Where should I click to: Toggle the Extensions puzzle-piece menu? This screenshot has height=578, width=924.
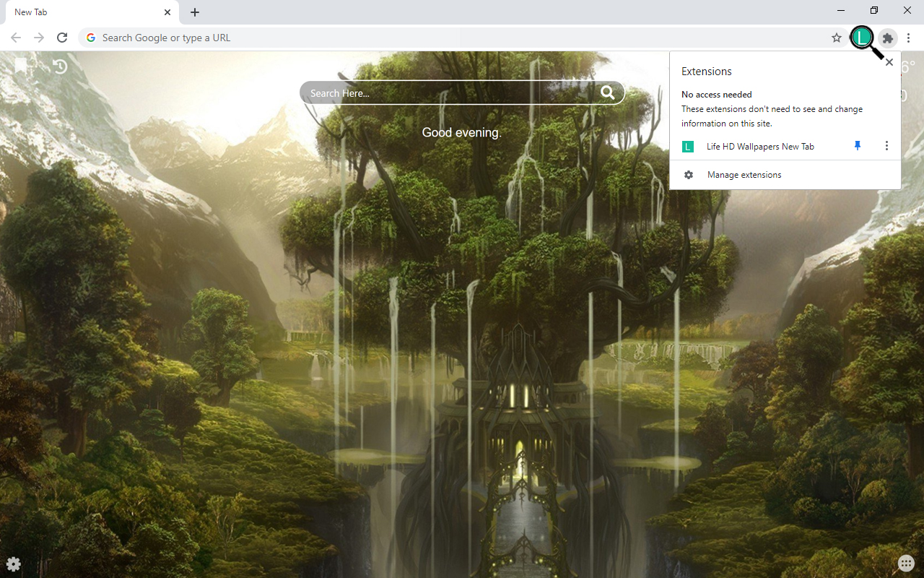[888, 38]
